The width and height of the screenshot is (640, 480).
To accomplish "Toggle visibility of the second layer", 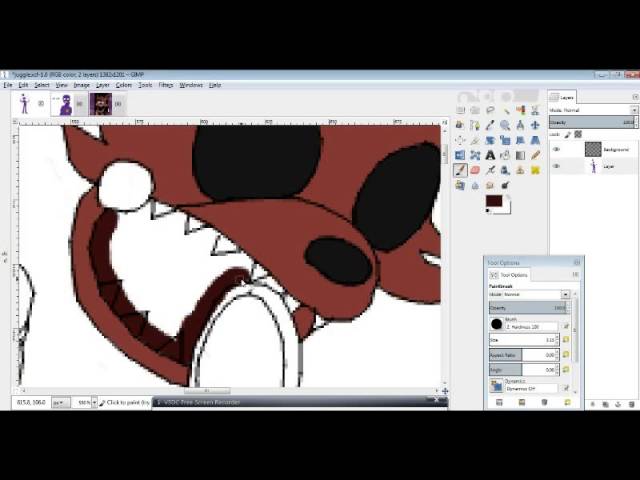I will click(556, 166).
